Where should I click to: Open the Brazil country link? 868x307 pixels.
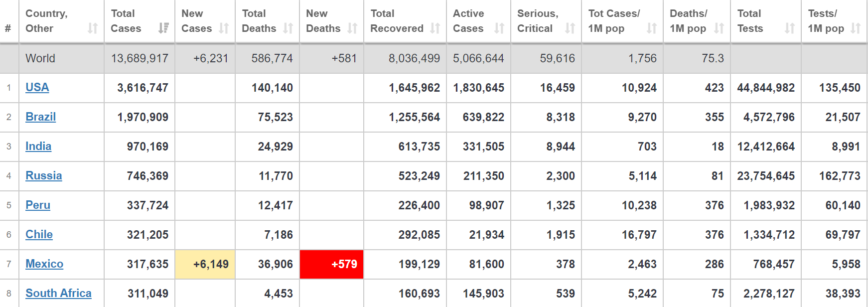(x=41, y=117)
